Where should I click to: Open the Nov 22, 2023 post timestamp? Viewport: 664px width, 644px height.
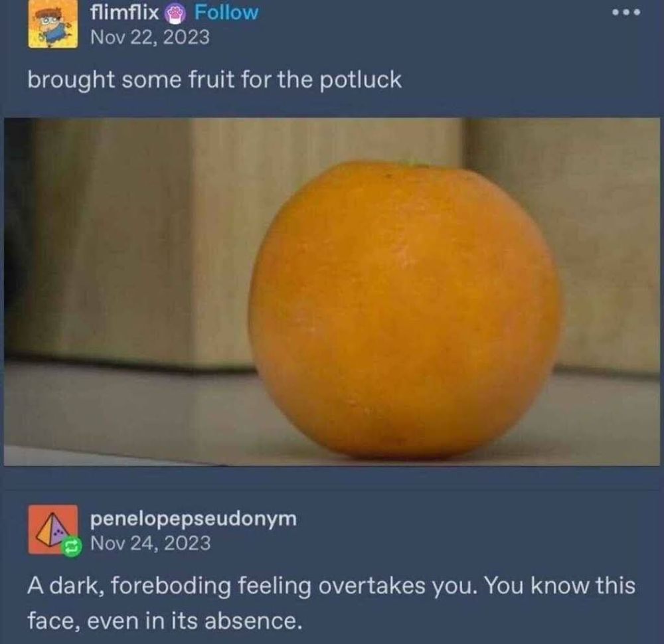[150, 37]
